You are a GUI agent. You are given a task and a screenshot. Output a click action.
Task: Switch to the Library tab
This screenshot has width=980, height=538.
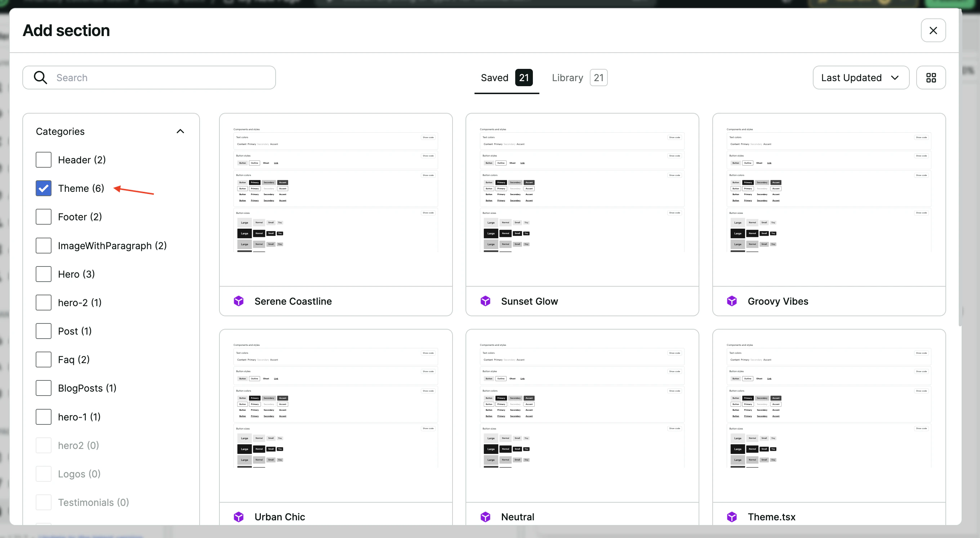[567, 77]
